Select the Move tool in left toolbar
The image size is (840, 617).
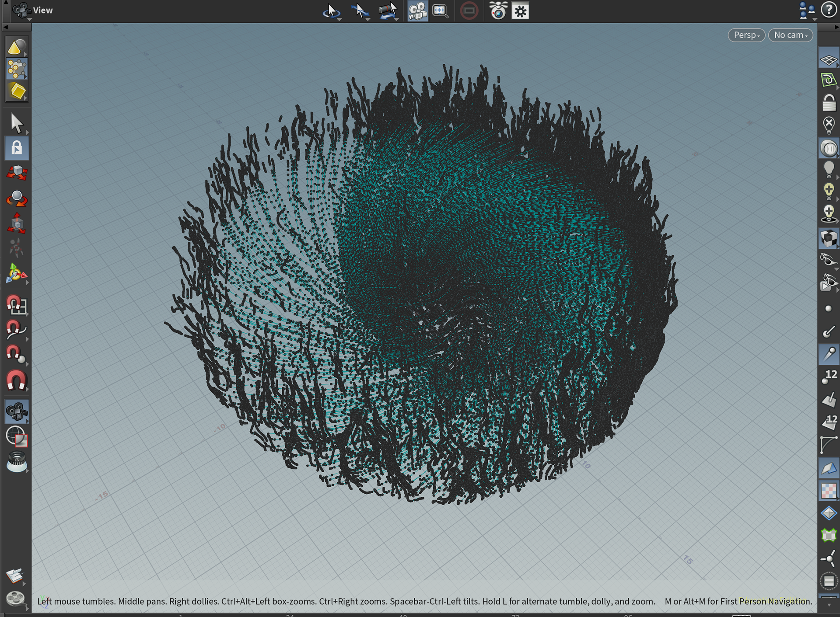pyautogui.click(x=17, y=173)
